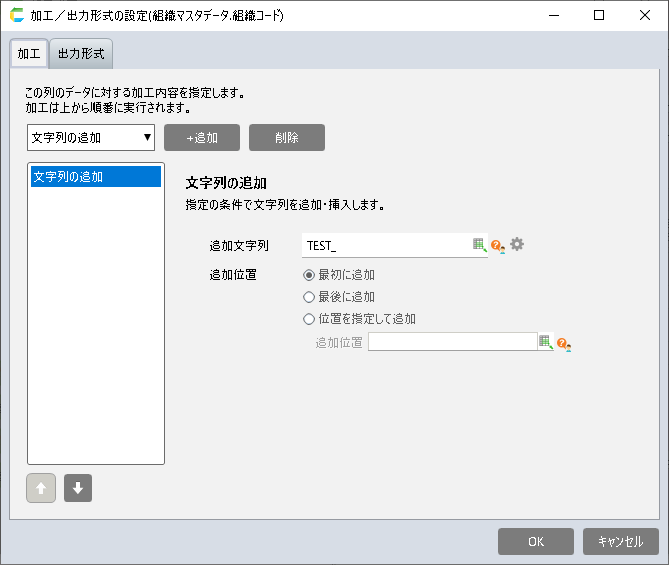Confirm settings with the OK button
The width and height of the screenshot is (669, 565).
[535, 541]
